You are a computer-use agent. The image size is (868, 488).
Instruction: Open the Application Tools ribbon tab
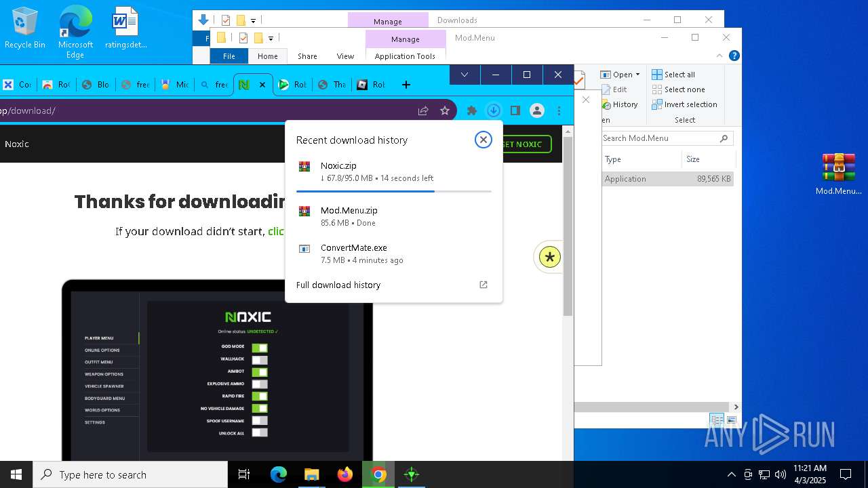pyautogui.click(x=405, y=56)
